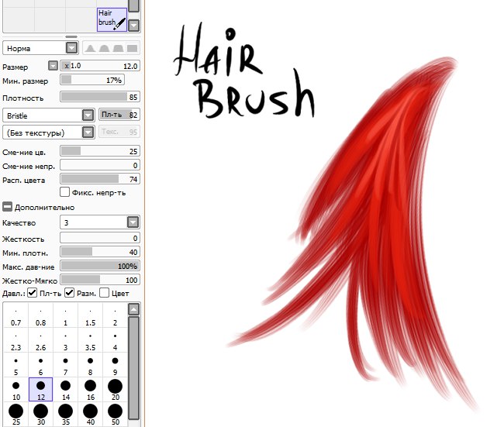504x427 pixels.
Task: Choose the third brush edge shape icon
Action: (118, 49)
